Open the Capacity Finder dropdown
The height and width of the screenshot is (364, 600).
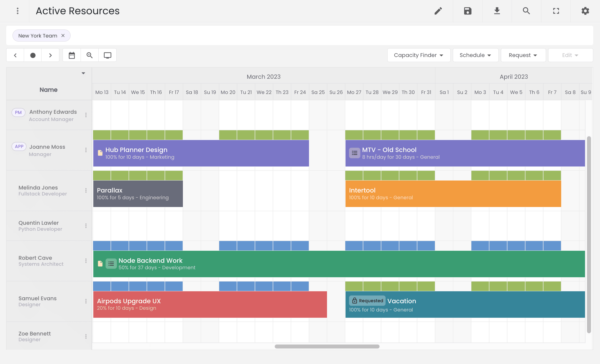(x=419, y=55)
